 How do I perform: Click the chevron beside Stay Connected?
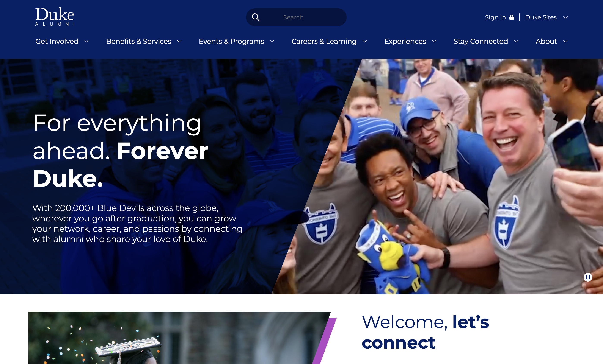(516, 42)
